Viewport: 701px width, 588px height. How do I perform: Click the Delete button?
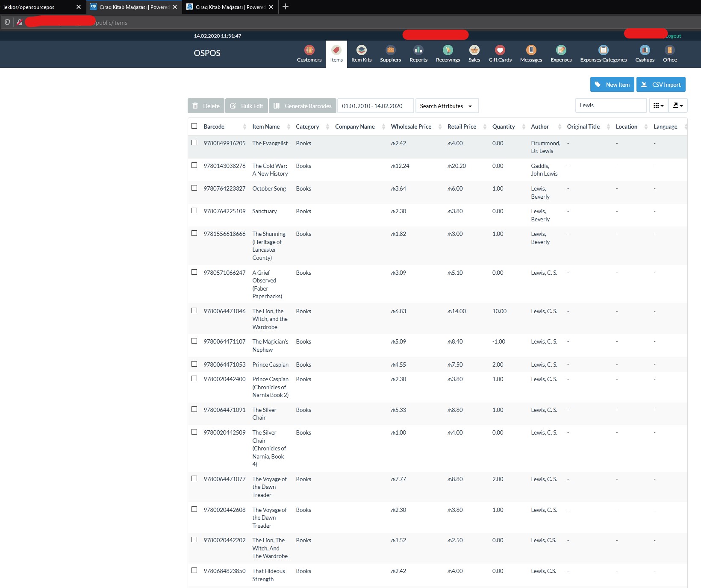pos(206,106)
